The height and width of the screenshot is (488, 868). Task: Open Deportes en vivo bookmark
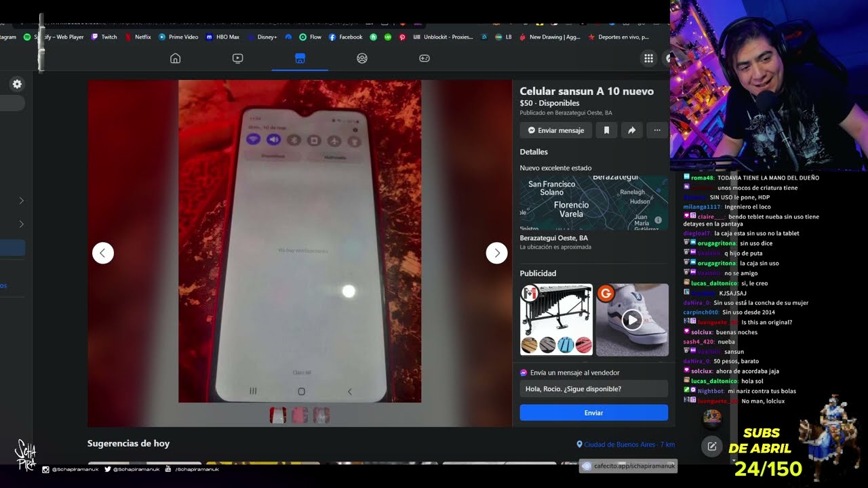(x=618, y=37)
